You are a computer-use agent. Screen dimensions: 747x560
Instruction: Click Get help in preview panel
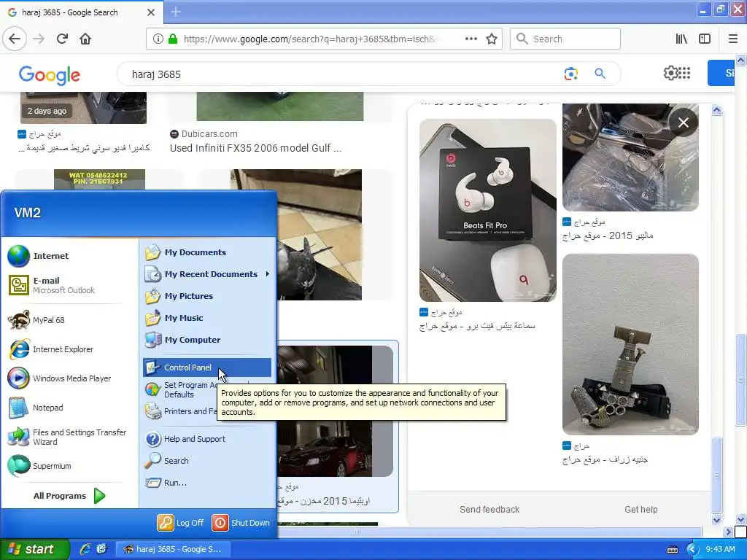640,510
